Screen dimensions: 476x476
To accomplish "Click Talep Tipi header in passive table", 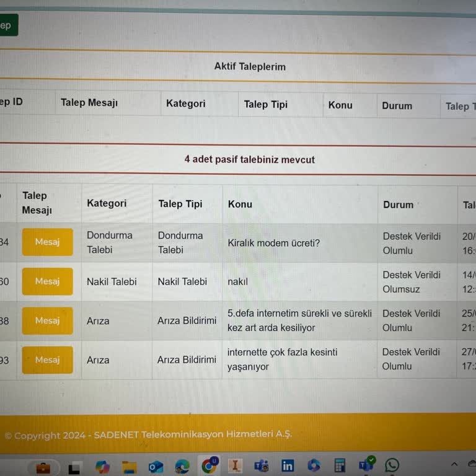I will pos(180,204).
